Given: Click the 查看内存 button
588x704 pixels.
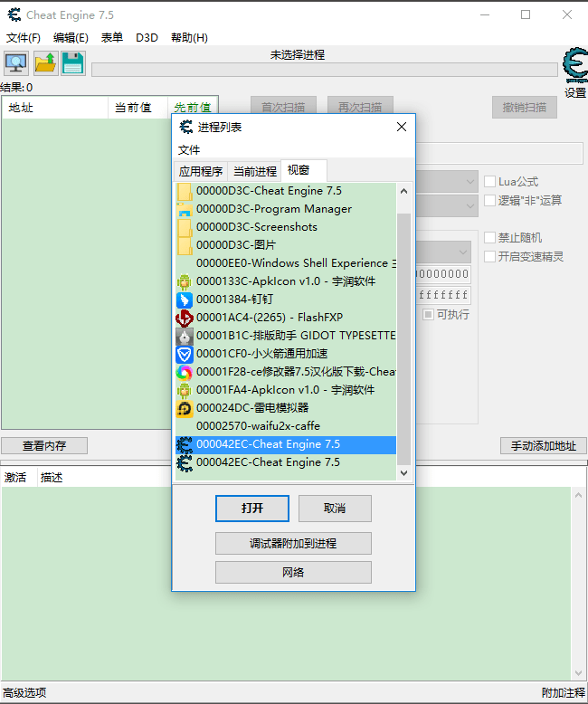Looking at the screenshot, I should pyautogui.click(x=44, y=446).
